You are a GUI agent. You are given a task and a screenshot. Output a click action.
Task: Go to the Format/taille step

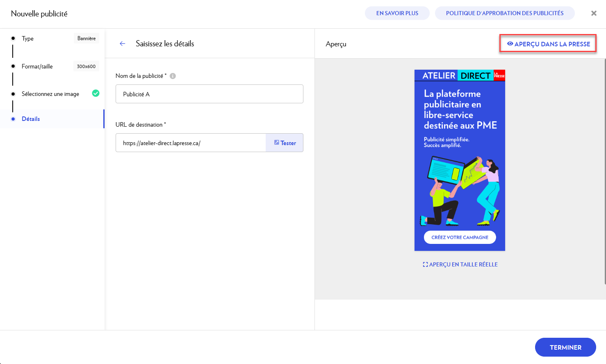(37, 66)
